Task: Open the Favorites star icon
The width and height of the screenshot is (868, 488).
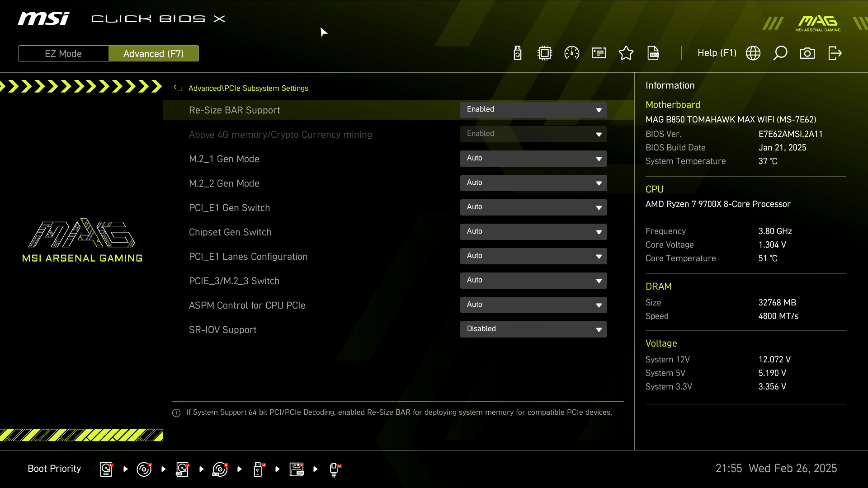Action: (626, 53)
